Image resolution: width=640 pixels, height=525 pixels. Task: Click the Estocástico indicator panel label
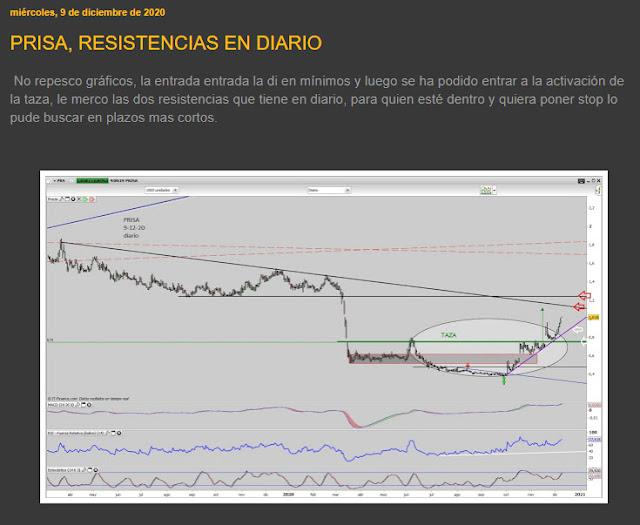(x=64, y=470)
